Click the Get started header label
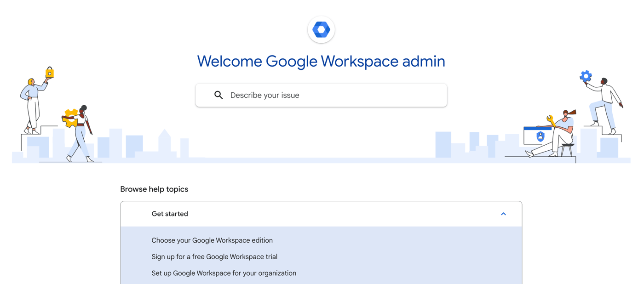Screen dimensions: 644x284 point(170,214)
